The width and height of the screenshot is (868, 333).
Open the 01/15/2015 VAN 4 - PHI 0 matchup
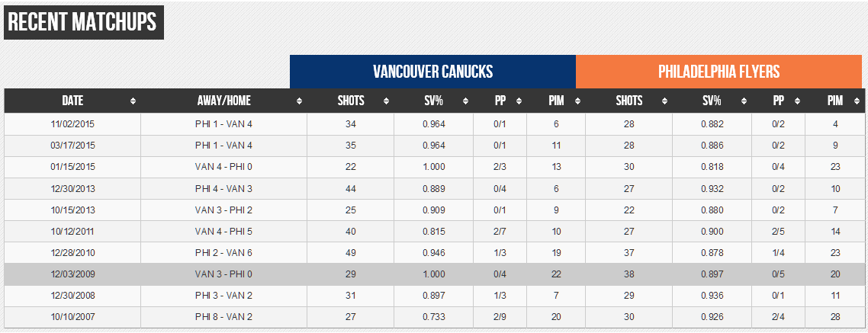[223, 167]
